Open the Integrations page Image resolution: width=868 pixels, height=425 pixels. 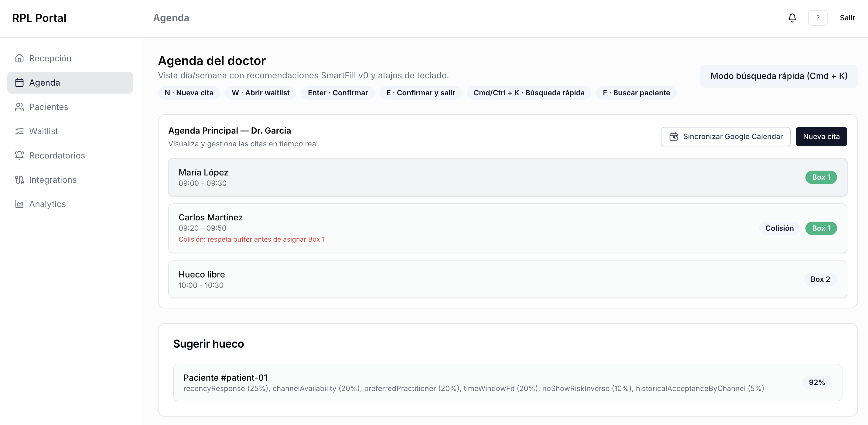[x=70, y=179]
